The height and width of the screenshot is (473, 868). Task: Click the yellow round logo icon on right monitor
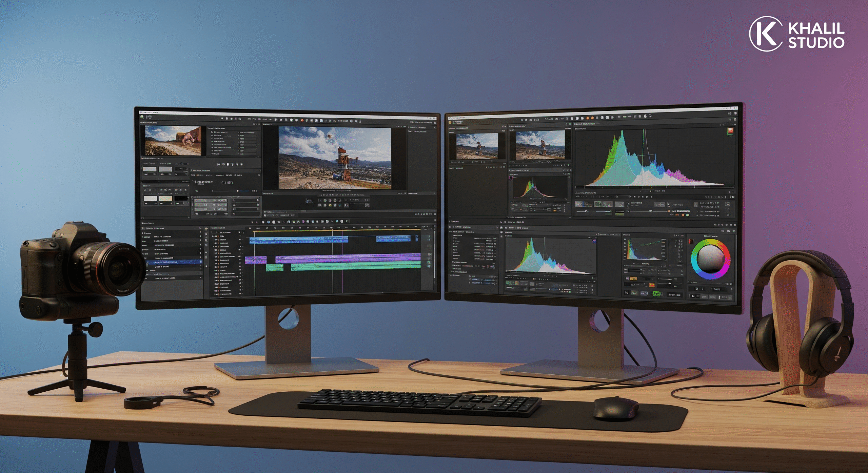tap(450, 123)
